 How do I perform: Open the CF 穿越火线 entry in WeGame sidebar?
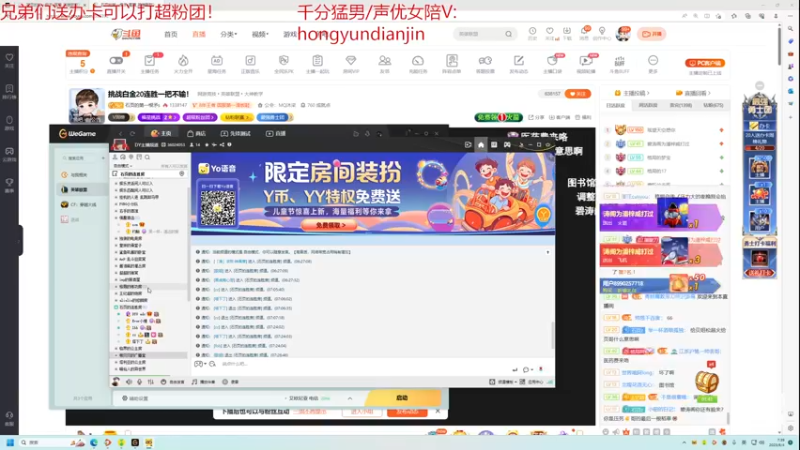pos(80,205)
